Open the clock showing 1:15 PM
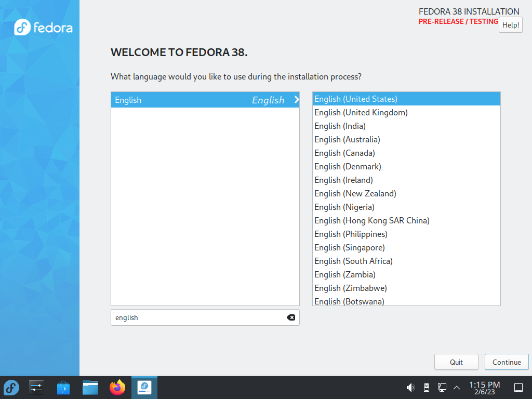 (485, 388)
